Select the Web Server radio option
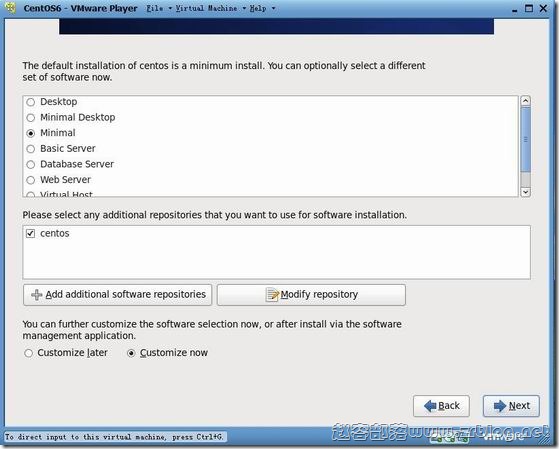The image size is (559, 449). click(31, 180)
